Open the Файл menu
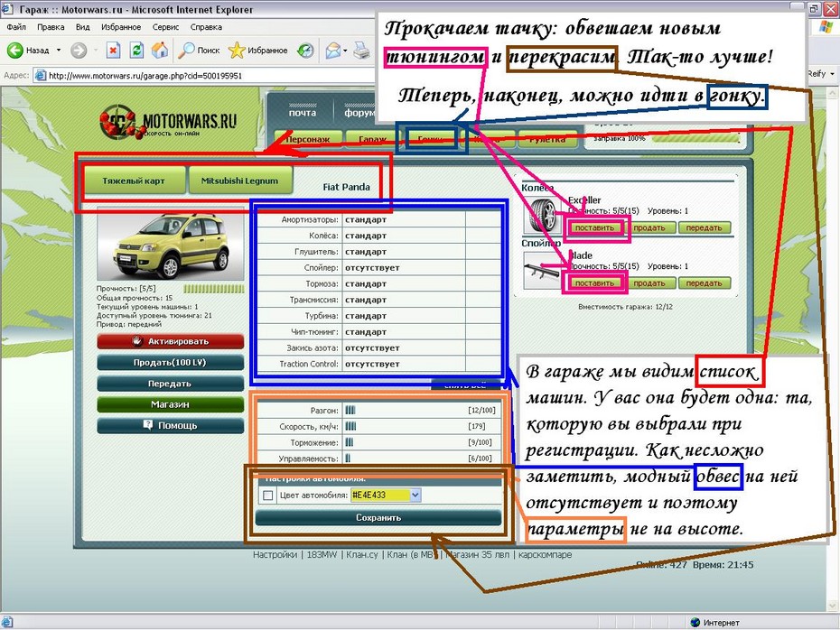Image resolution: width=840 pixels, height=630 pixels. coord(16,27)
